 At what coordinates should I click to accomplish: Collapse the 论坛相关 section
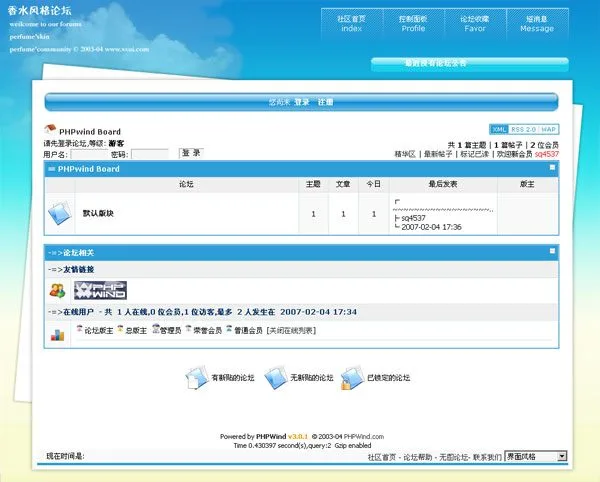[552, 251]
